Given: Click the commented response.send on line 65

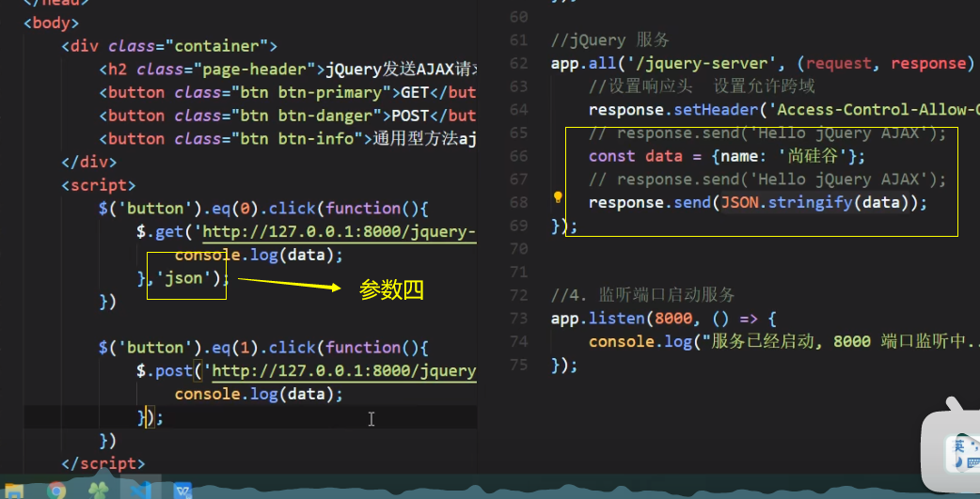Looking at the screenshot, I should tap(767, 133).
